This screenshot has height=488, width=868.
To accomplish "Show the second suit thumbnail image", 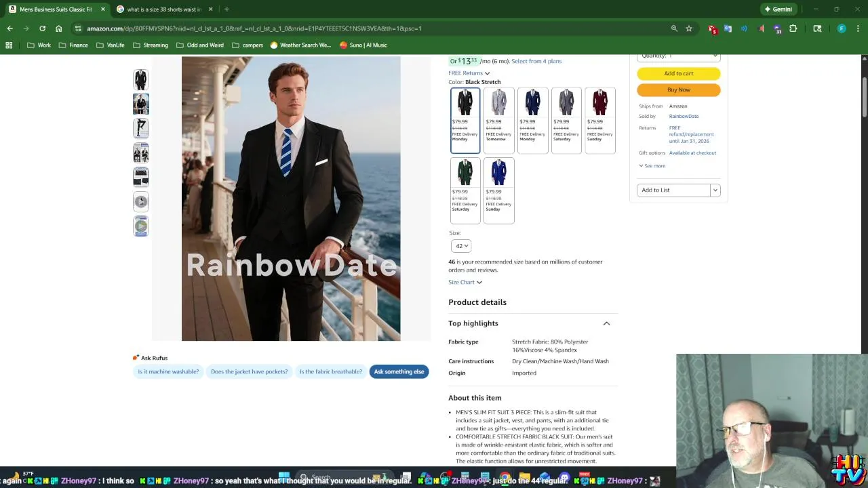I will tap(141, 104).
